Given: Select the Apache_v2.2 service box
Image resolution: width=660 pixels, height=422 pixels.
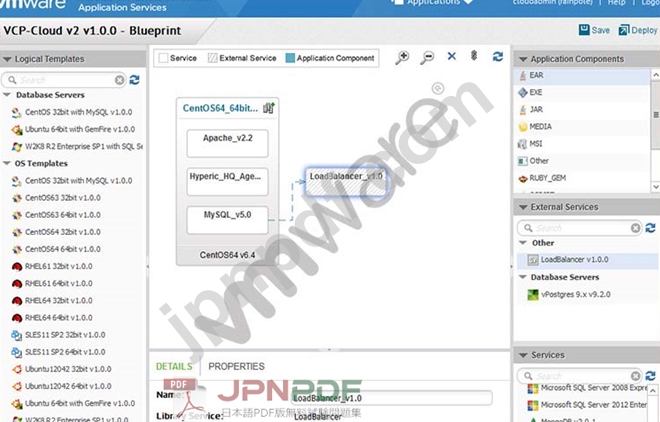Looking at the screenshot, I should coord(227,143).
